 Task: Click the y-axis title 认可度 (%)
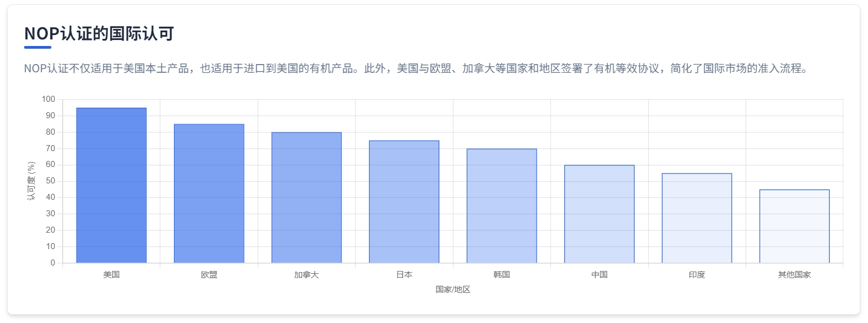pyautogui.click(x=31, y=181)
